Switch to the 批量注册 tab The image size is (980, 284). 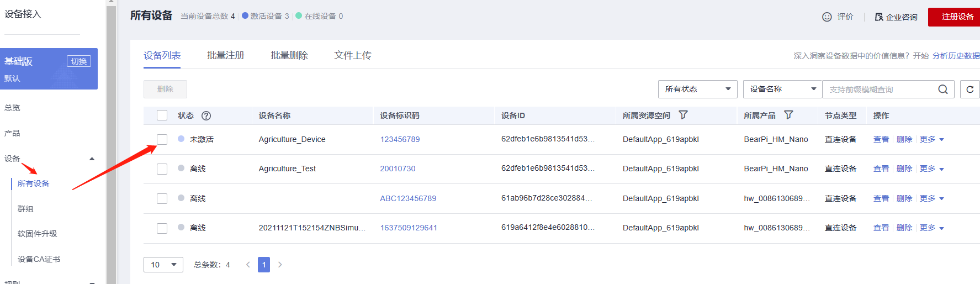(x=225, y=55)
